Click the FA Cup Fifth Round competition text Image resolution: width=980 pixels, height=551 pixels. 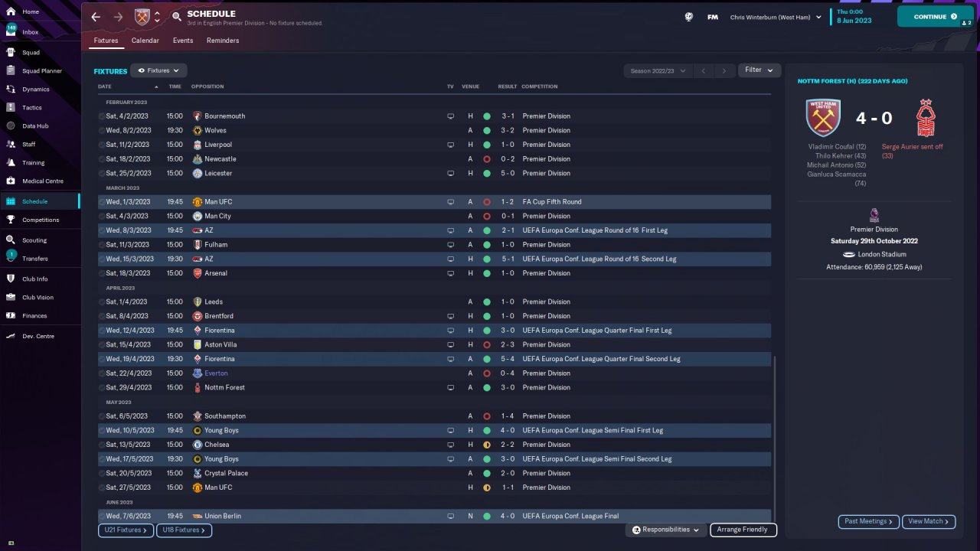click(552, 202)
